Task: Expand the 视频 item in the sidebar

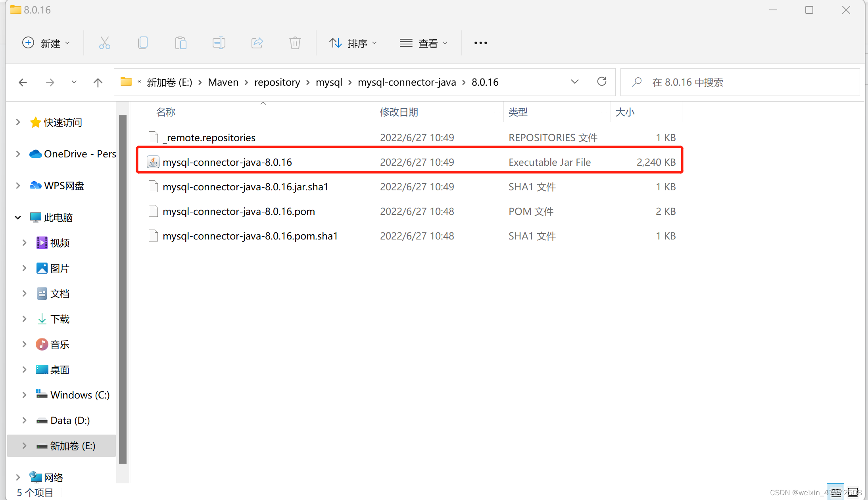Action: pyautogui.click(x=24, y=242)
